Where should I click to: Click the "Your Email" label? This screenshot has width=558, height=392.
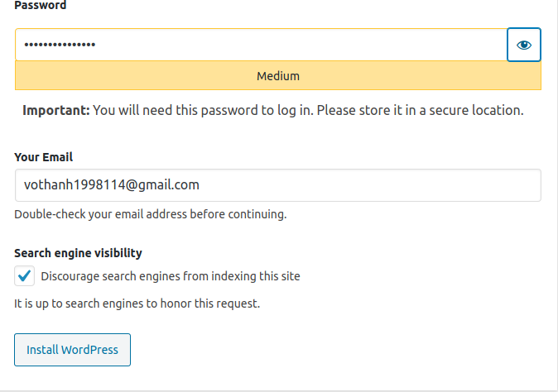pos(43,157)
